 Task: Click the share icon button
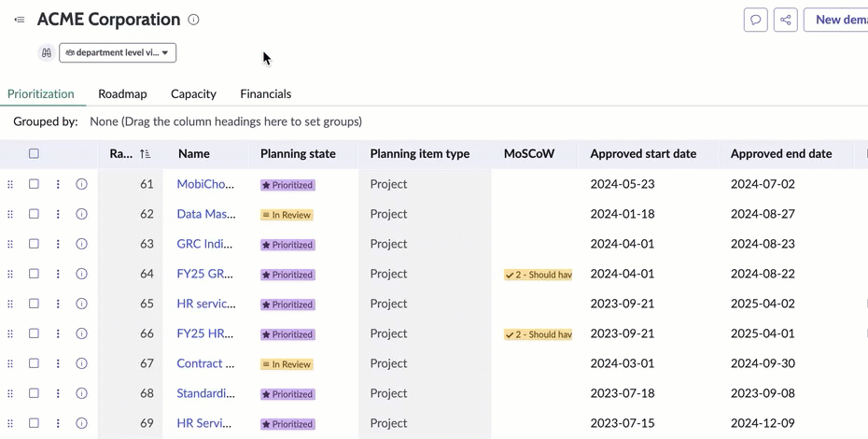pos(786,20)
